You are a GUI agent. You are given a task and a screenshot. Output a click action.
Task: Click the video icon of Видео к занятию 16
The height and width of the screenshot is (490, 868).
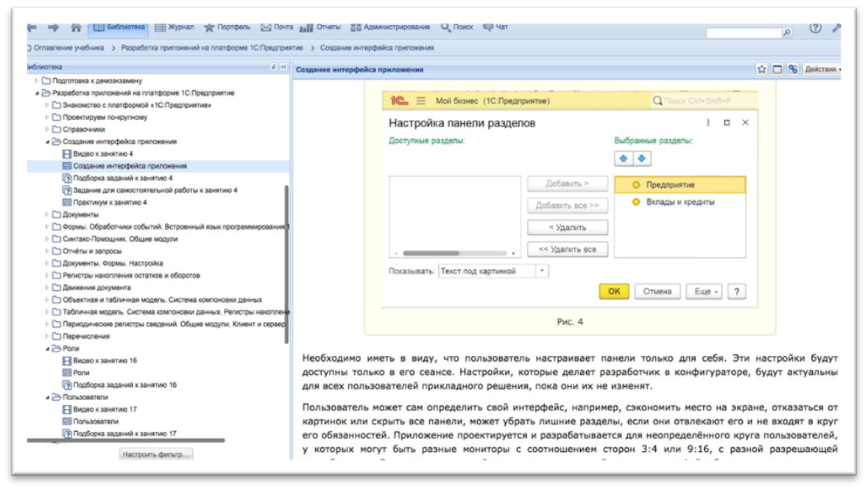(67, 360)
